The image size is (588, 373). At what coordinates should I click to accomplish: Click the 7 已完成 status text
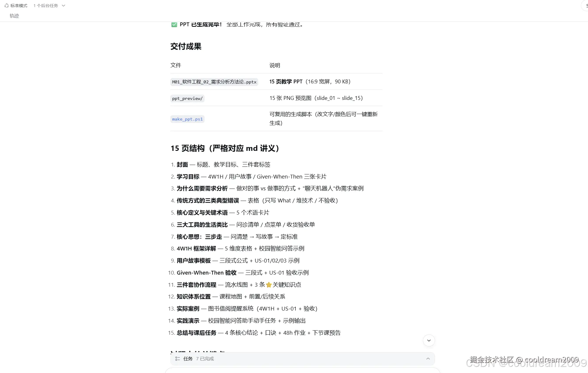click(x=205, y=359)
